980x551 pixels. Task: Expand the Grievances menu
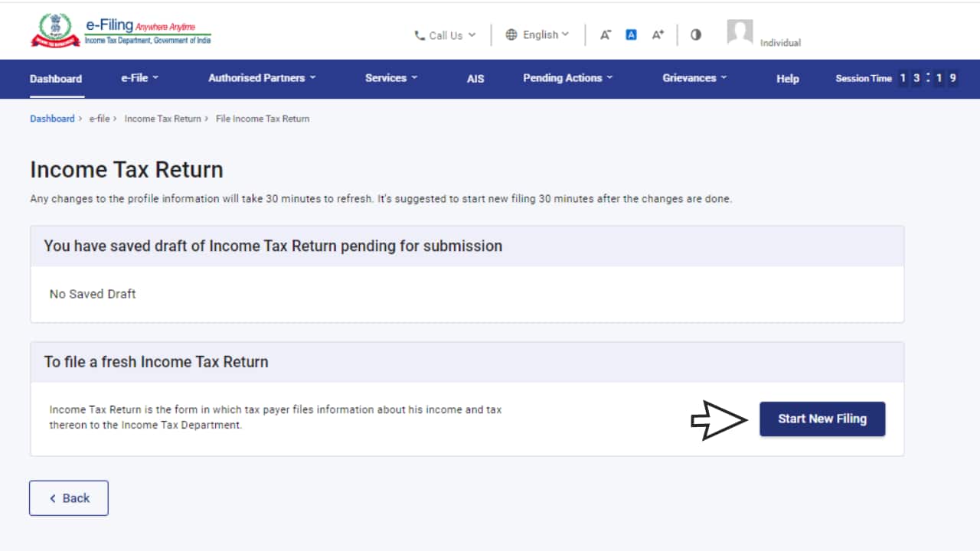(x=694, y=78)
